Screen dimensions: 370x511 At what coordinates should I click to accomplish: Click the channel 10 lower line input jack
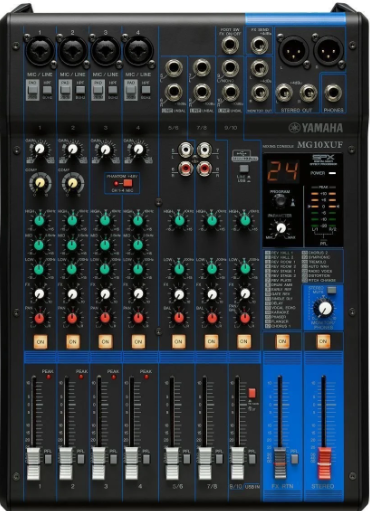pyautogui.click(x=230, y=92)
